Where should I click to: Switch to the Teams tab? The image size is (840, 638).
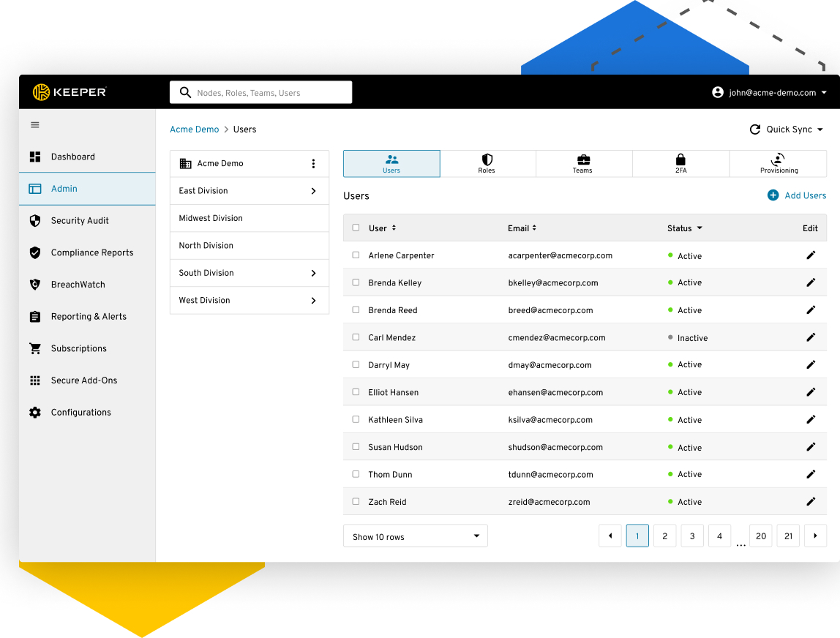tap(583, 164)
